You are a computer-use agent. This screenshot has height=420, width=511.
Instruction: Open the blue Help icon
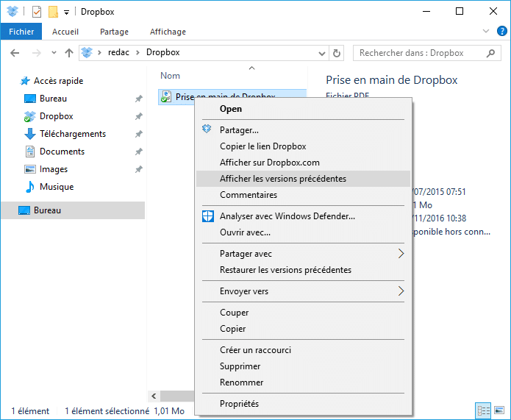pyautogui.click(x=502, y=32)
